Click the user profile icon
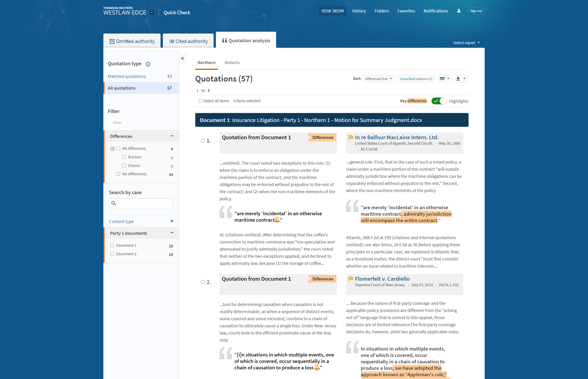588x379 pixels. pyautogui.click(x=459, y=11)
